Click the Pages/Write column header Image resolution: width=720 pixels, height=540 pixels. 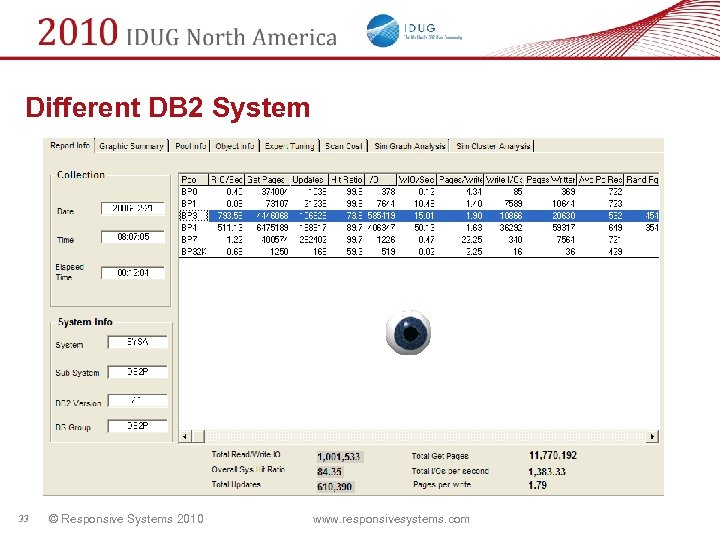click(462, 179)
